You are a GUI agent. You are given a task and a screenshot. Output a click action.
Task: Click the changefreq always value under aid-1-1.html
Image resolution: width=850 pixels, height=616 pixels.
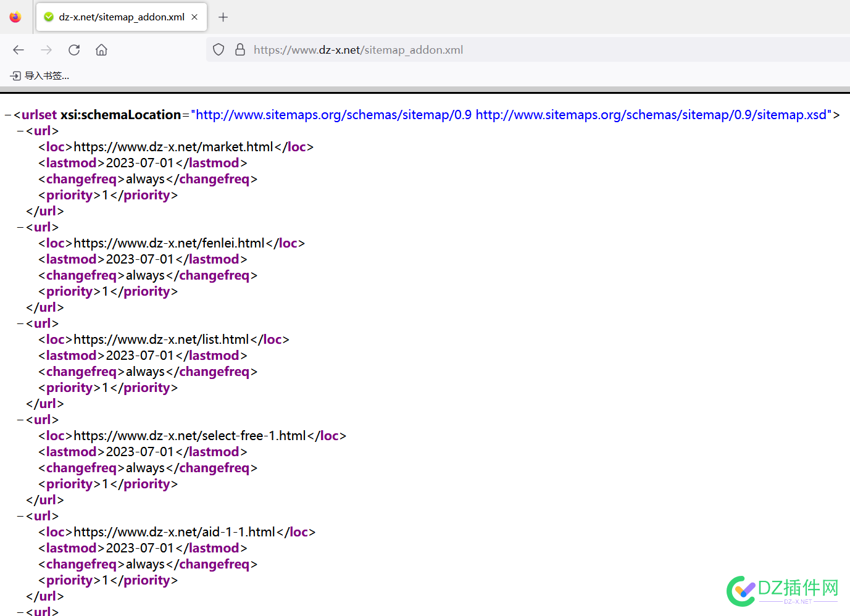146,564
